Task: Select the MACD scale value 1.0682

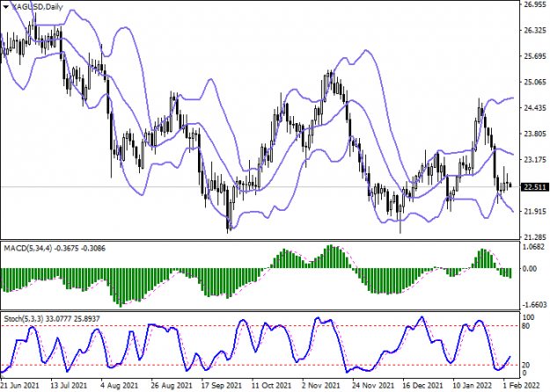Action: coord(534,247)
